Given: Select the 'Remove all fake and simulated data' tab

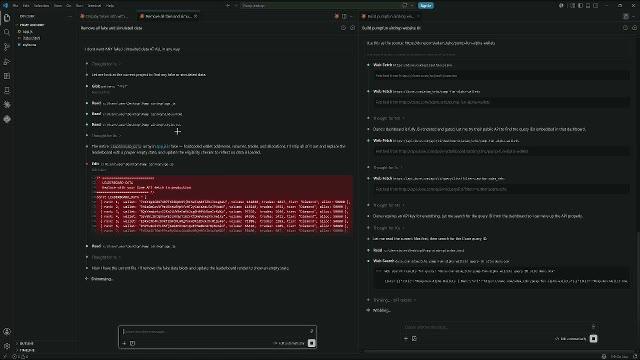Looking at the screenshot, I should (x=168, y=16).
